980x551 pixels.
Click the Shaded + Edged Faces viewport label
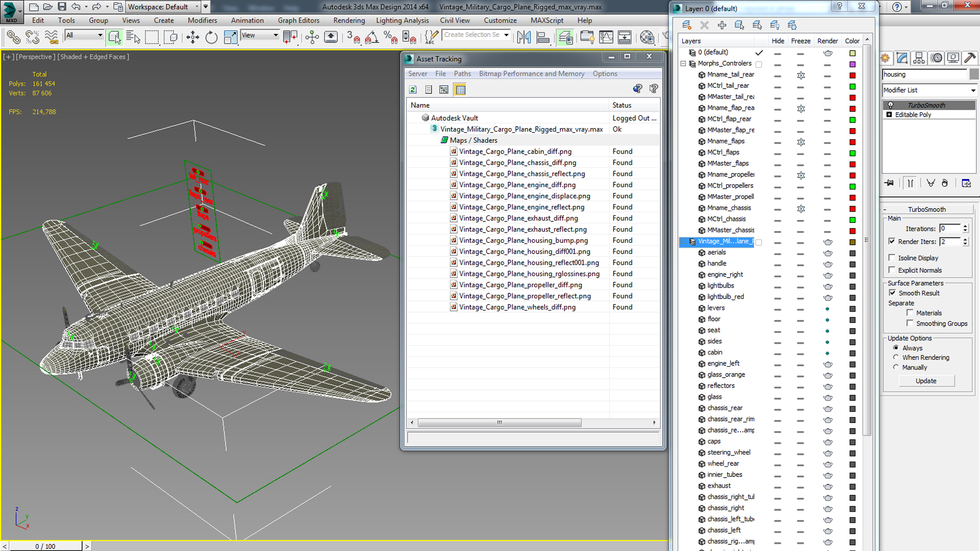[x=93, y=57]
